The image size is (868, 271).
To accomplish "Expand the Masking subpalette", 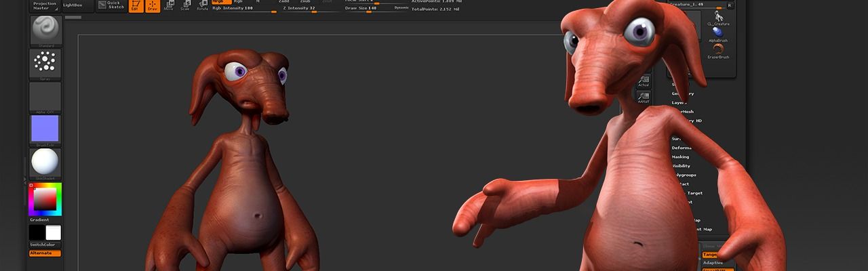I will (x=680, y=157).
